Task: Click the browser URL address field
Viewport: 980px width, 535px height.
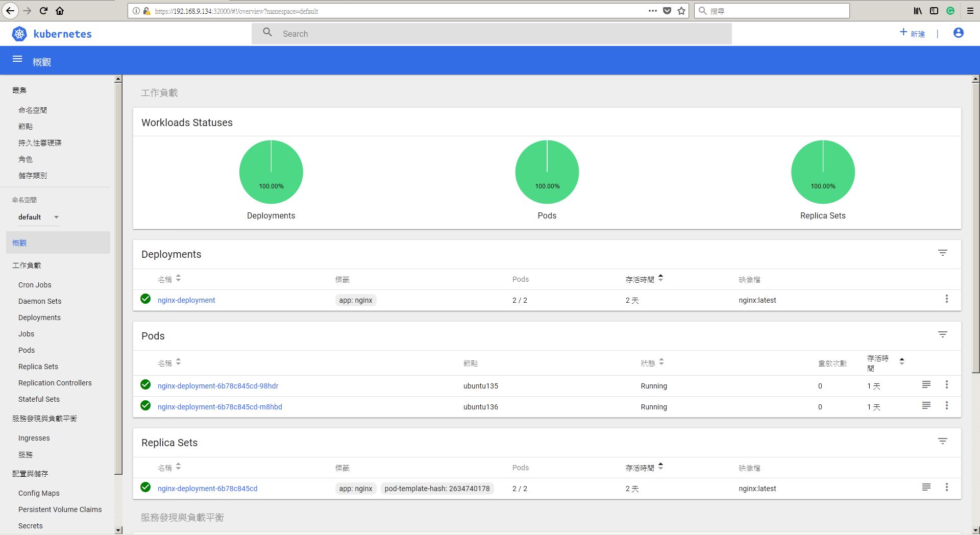Action: pos(398,11)
